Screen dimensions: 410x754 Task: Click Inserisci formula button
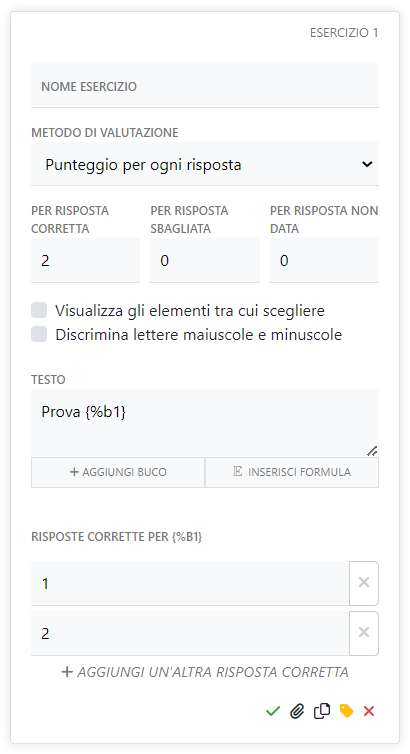pos(292,472)
